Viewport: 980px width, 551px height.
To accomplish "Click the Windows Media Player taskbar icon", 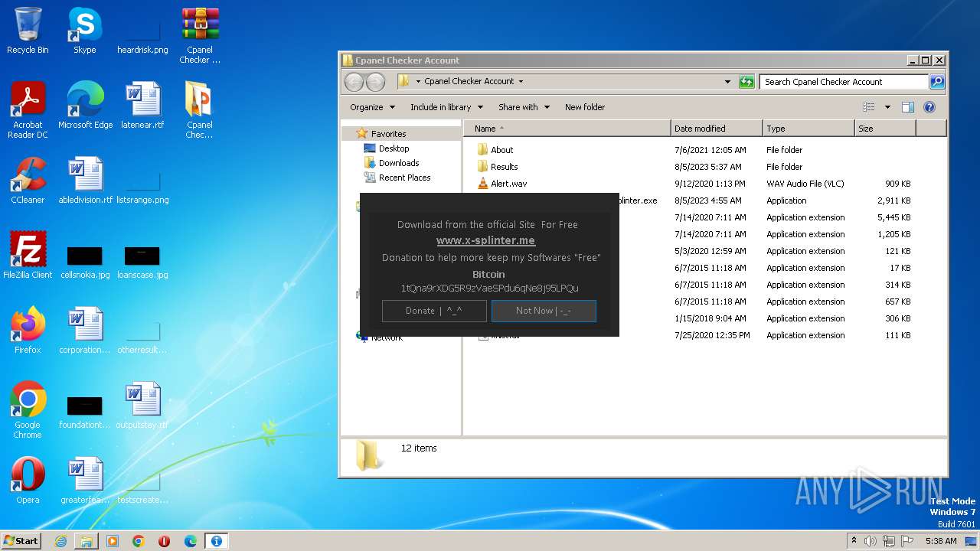I will point(113,541).
